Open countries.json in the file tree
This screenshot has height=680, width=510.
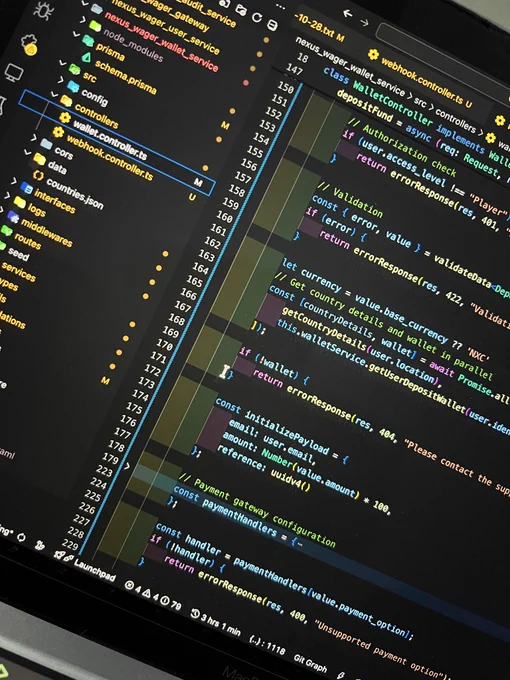75,193
